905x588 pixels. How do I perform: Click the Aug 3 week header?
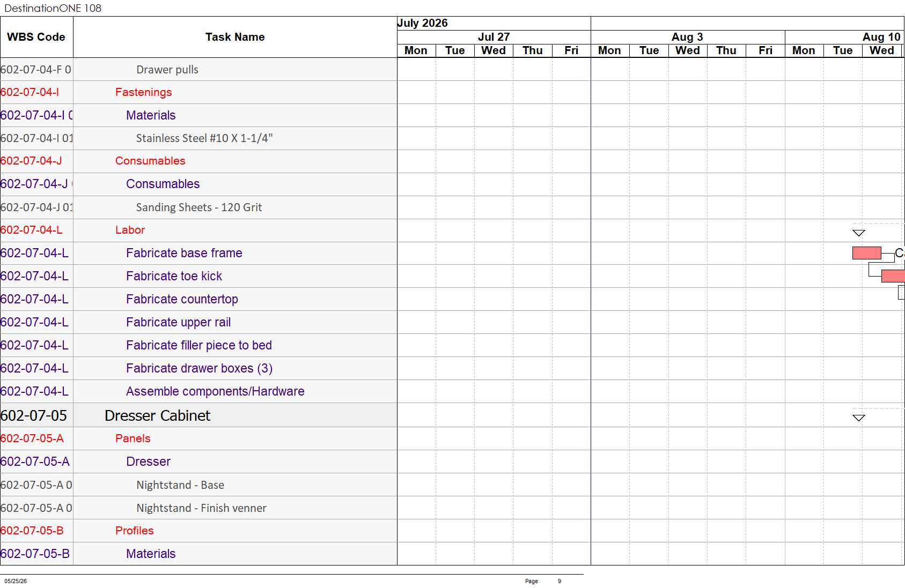click(x=687, y=37)
